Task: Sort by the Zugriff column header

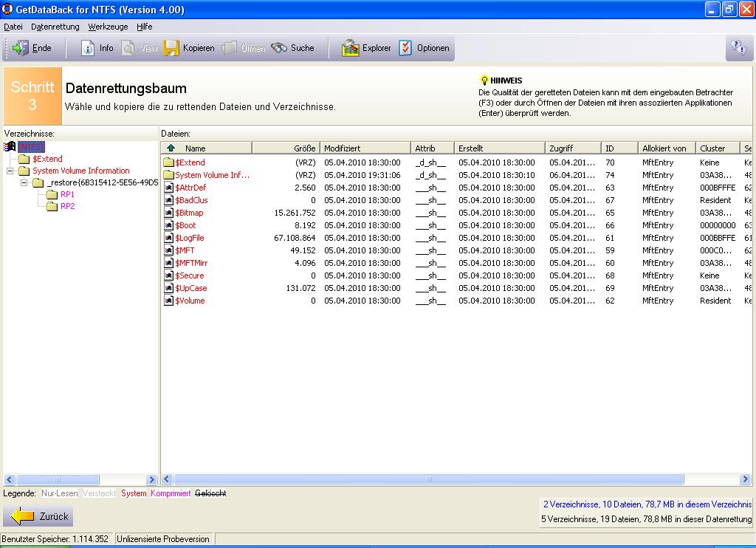Action: [x=573, y=148]
